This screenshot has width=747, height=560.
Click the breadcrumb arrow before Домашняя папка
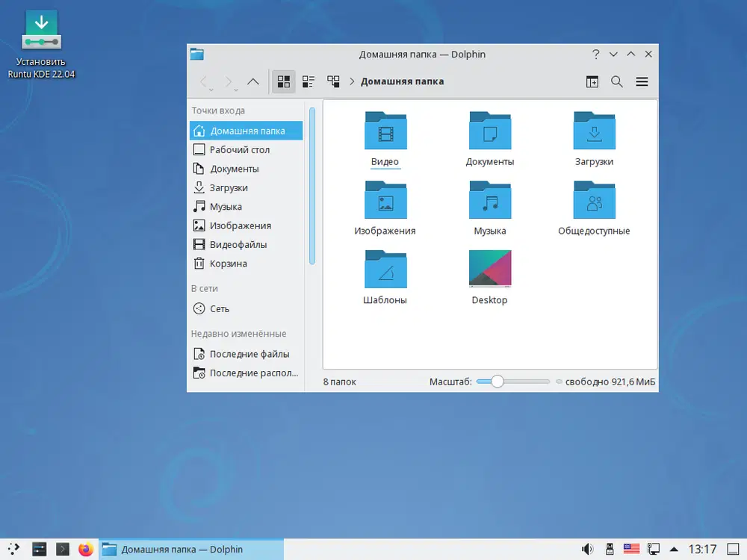pyautogui.click(x=352, y=81)
